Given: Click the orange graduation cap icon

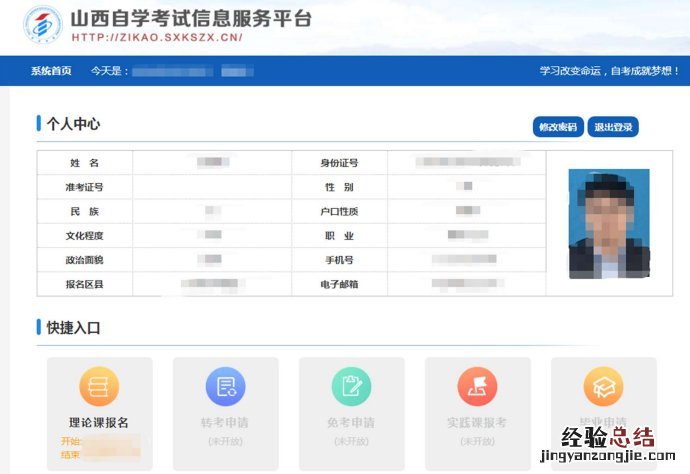Looking at the screenshot, I should pos(603,387).
